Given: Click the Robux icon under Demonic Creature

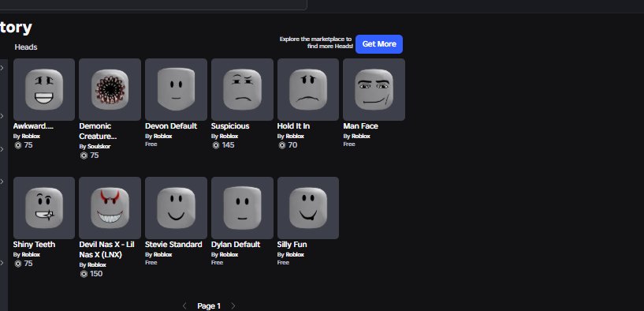Looking at the screenshot, I should click(x=84, y=155).
